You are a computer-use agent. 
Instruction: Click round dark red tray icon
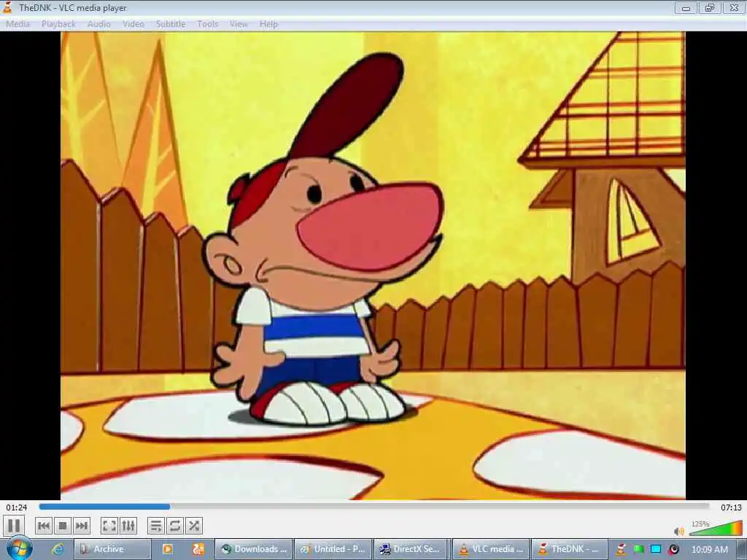point(674,549)
